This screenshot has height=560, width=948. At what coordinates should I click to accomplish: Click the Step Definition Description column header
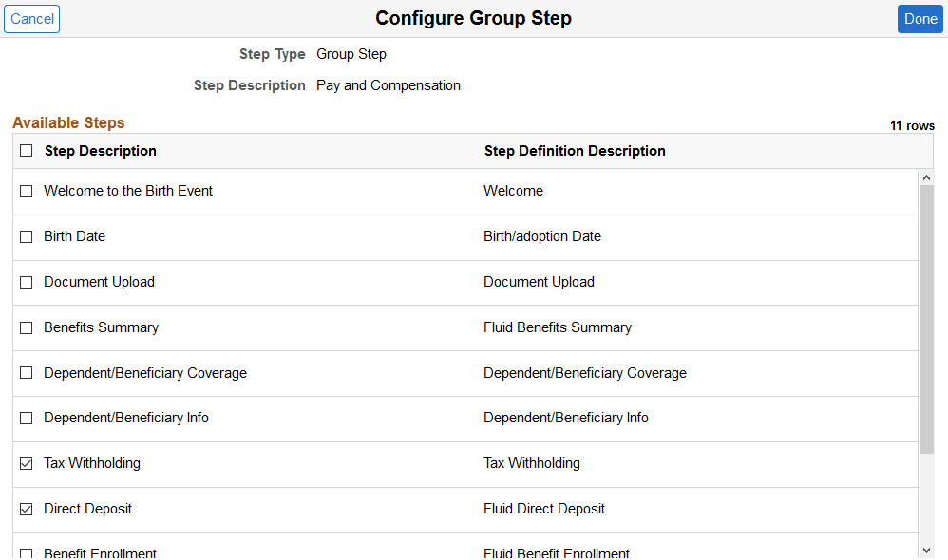[575, 151]
